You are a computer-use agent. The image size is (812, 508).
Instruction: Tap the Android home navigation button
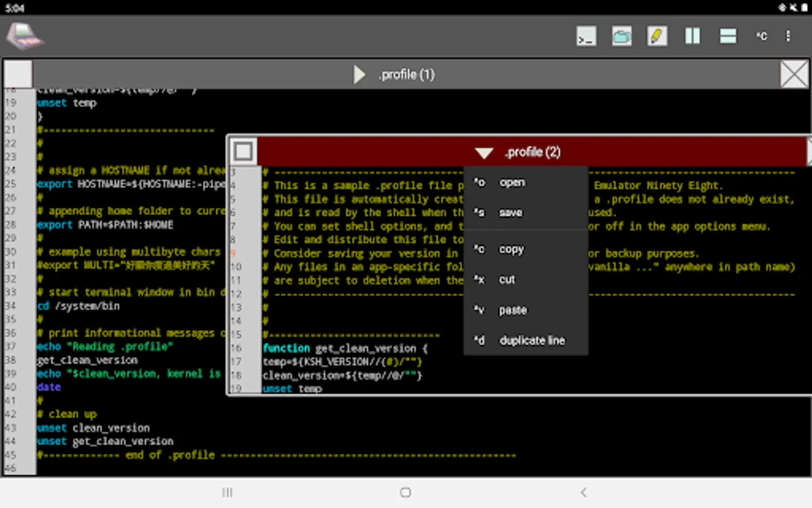coord(405,493)
